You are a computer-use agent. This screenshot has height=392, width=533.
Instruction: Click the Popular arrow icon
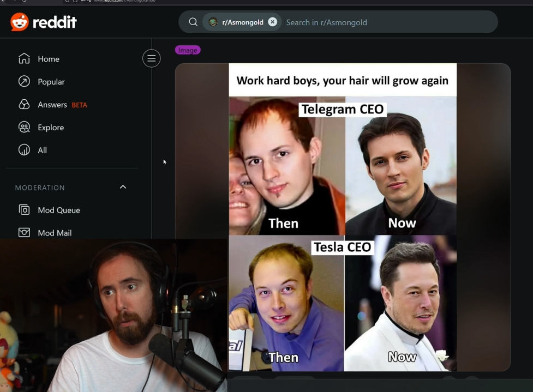click(x=24, y=82)
